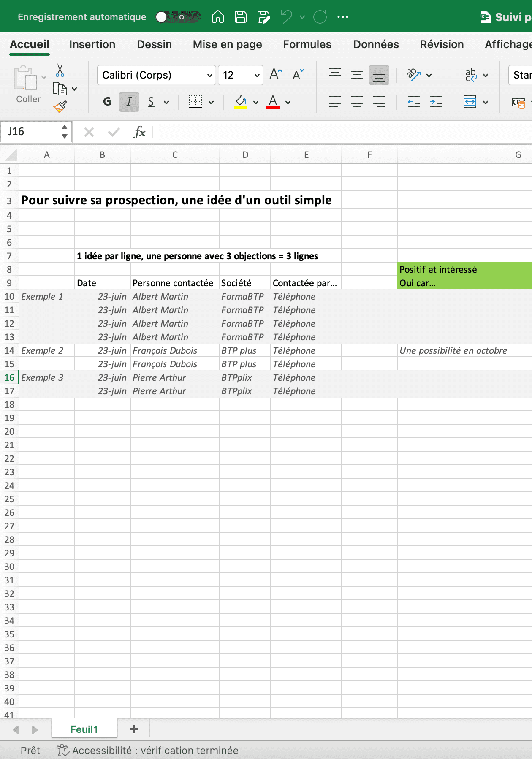The height and width of the screenshot is (759, 532).
Task: Click the Save As icon with pencil
Action: point(263,17)
